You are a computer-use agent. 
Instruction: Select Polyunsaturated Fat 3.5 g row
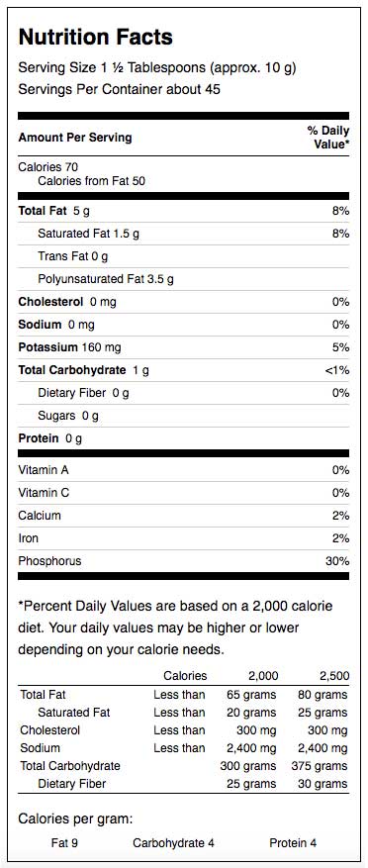(x=184, y=279)
